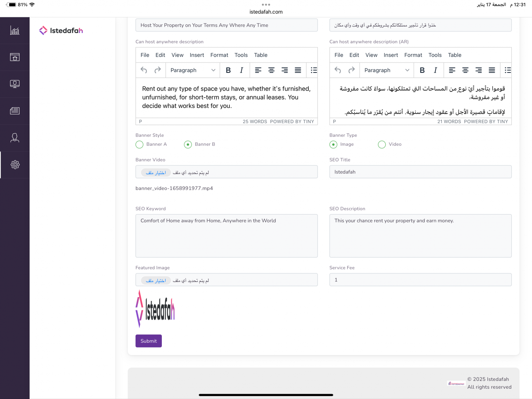The height and width of the screenshot is (399, 532).
Task: Select the Banner B radio option
Action: click(x=188, y=145)
